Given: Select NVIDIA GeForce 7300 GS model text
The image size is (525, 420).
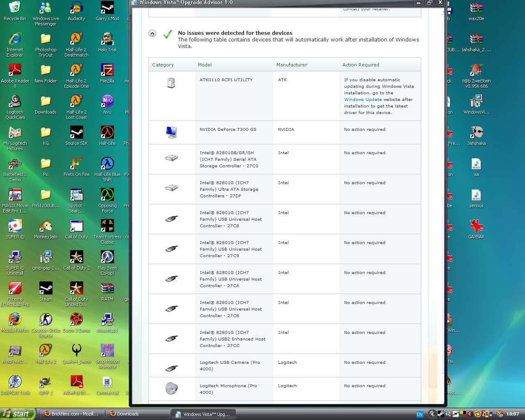Looking at the screenshot, I should pos(228,130).
